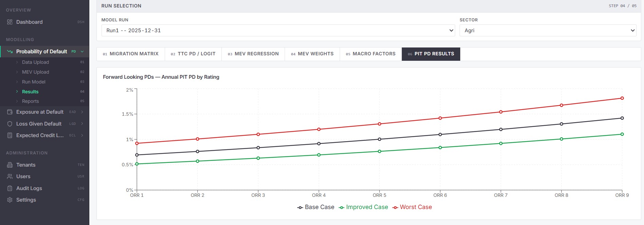Expand the Loss Given Default chevron
The height and width of the screenshot is (225, 644).
pyautogui.click(x=82, y=124)
